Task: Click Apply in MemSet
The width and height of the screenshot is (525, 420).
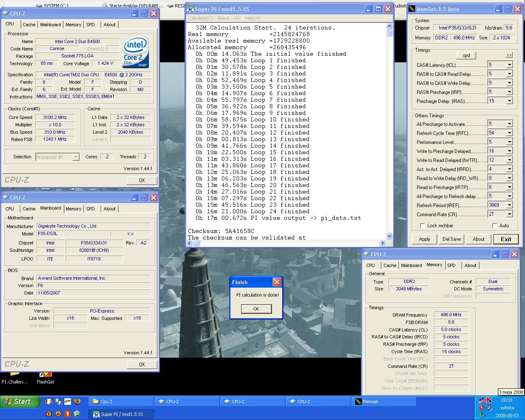Action: (425, 239)
